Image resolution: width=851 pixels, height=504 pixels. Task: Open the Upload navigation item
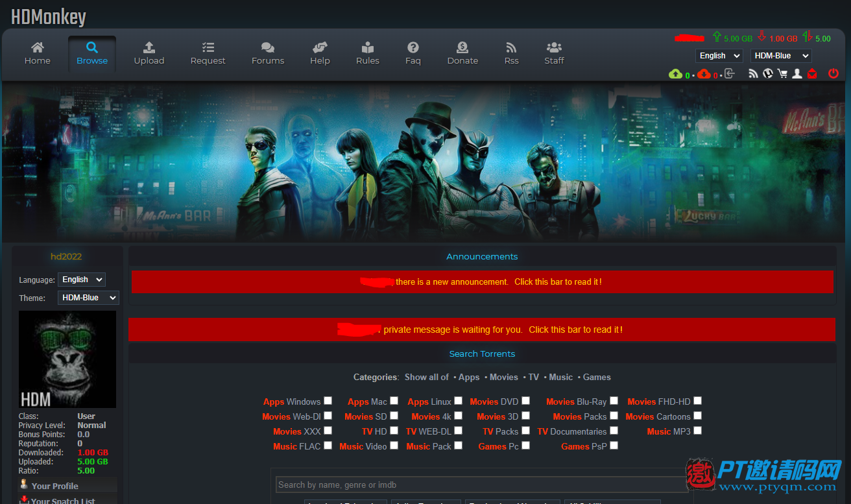pyautogui.click(x=149, y=53)
